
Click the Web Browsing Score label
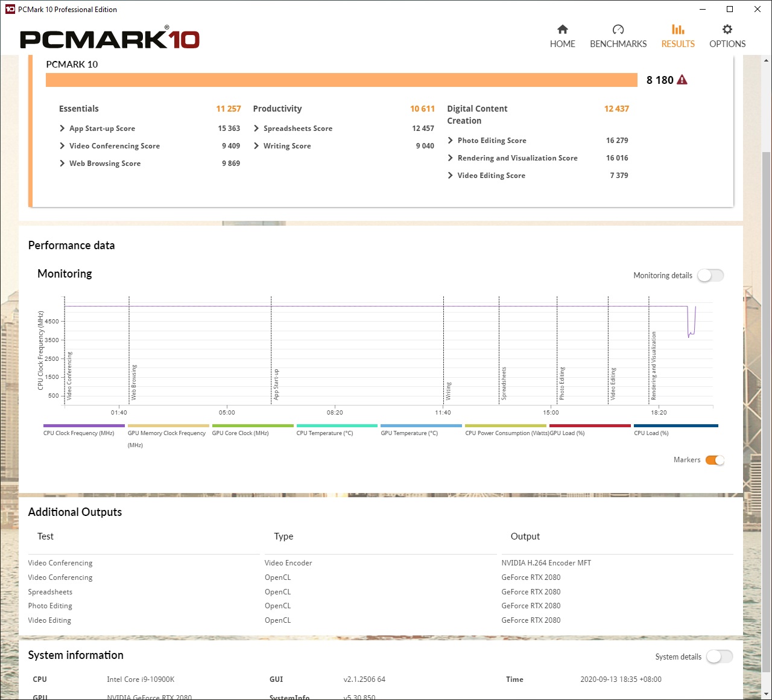click(105, 164)
